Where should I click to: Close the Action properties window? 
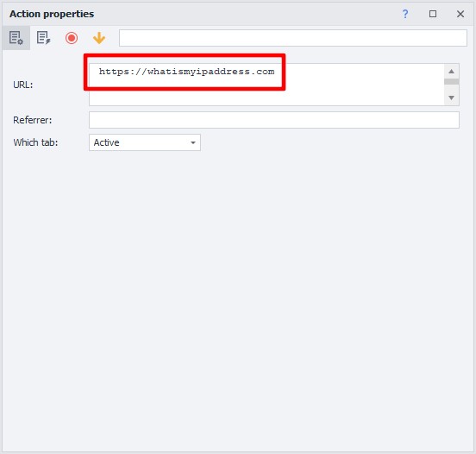click(460, 14)
